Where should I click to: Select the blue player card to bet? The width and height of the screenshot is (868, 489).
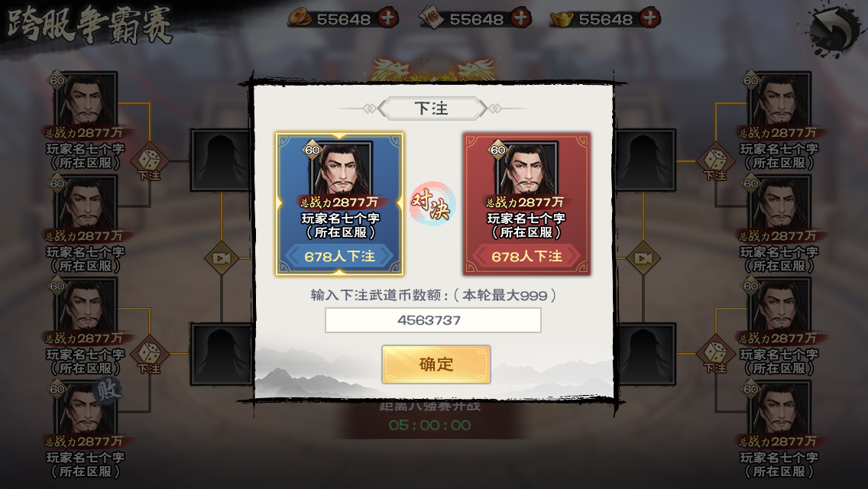click(x=339, y=204)
